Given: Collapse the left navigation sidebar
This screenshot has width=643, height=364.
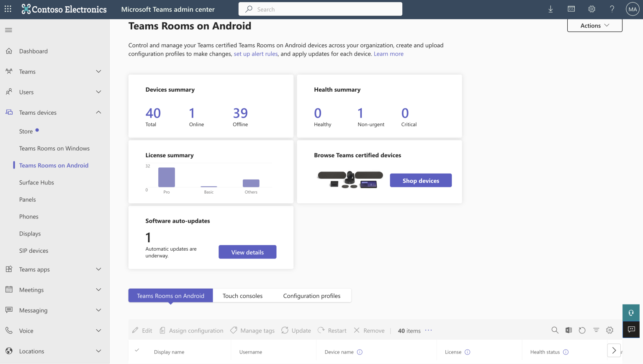Looking at the screenshot, I should click(8, 30).
